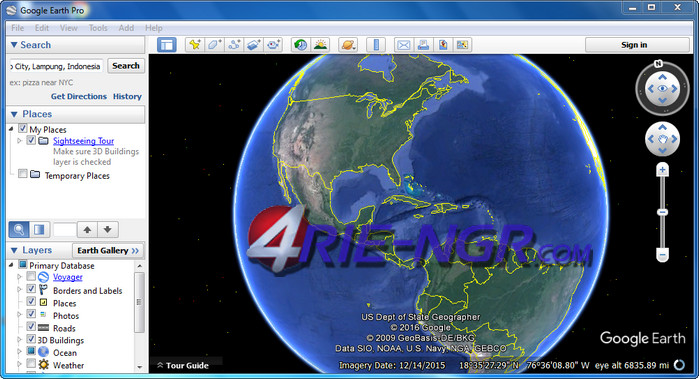Zoom out with the minus button

point(662,255)
